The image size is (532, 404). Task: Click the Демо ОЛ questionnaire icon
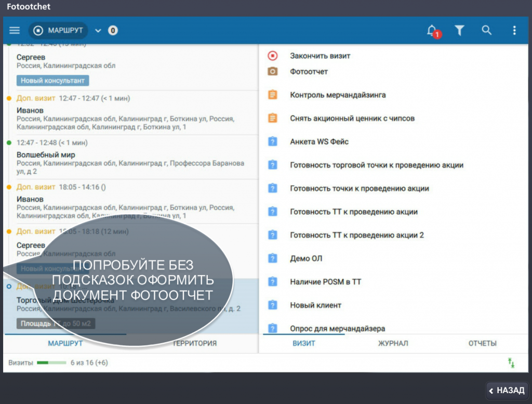[x=272, y=258]
